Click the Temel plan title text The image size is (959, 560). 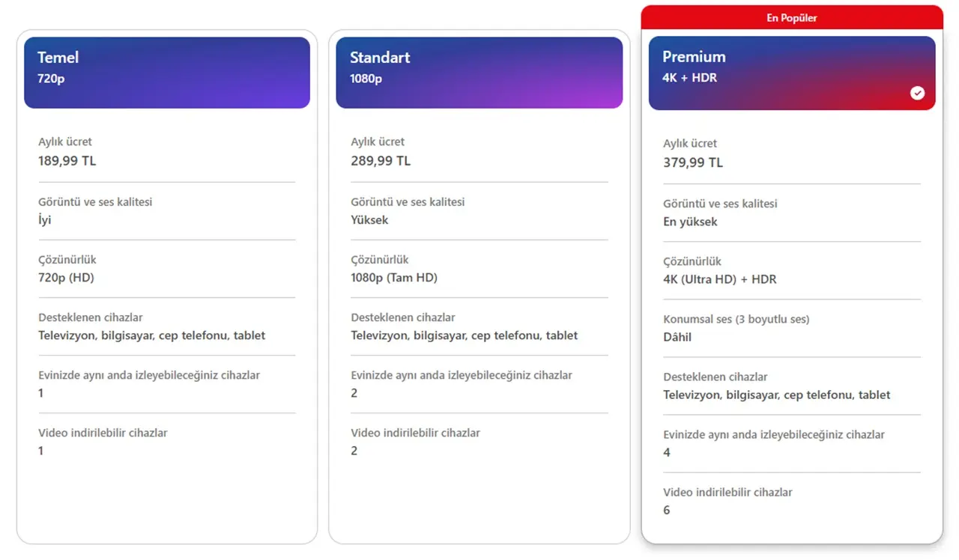(x=58, y=57)
